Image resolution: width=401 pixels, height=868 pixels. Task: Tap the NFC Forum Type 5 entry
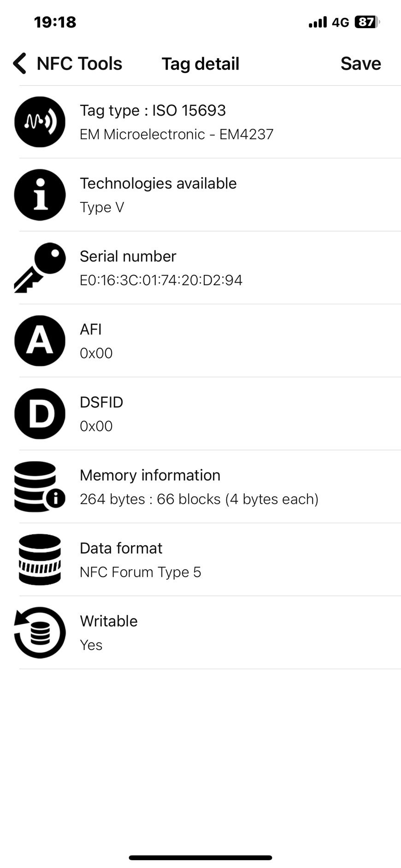[x=141, y=572]
